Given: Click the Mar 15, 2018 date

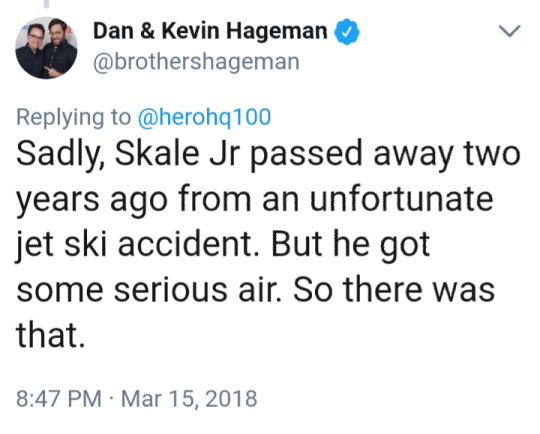Looking at the screenshot, I should pos(189,399).
